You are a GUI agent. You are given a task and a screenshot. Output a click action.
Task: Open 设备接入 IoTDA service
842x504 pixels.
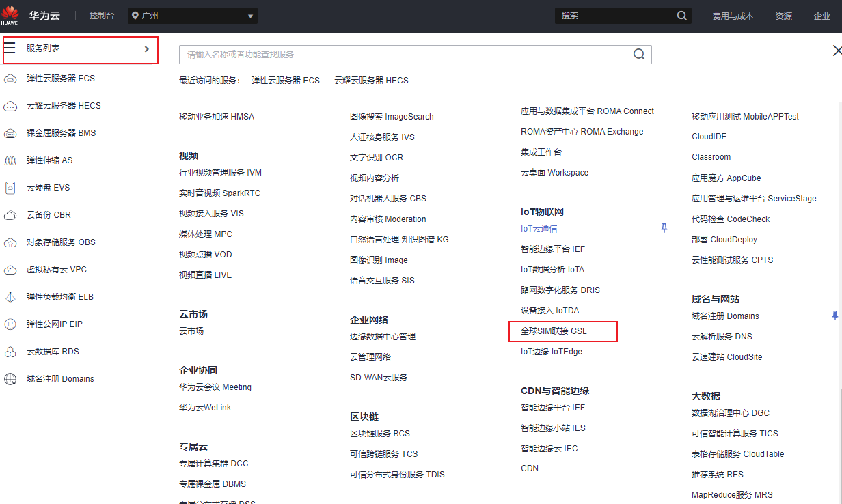click(x=549, y=311)
